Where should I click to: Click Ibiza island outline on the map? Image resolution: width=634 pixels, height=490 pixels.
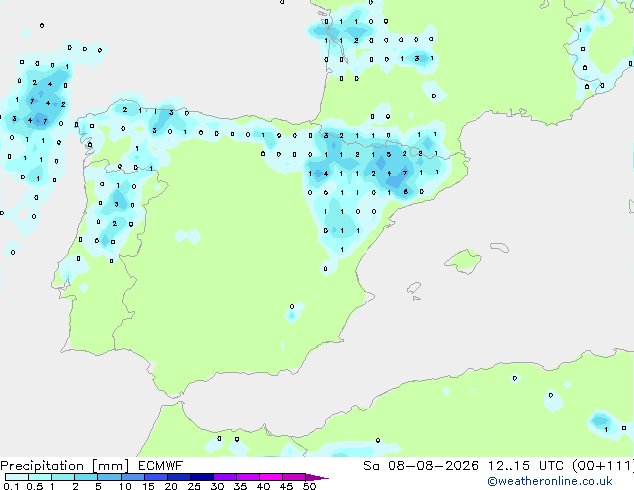point(414,288)
